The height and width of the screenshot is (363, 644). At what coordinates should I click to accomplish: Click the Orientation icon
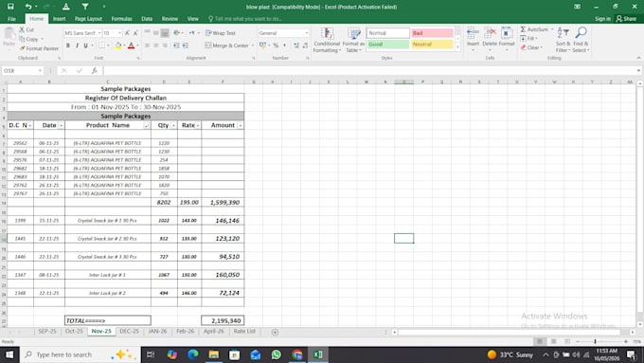177,33
